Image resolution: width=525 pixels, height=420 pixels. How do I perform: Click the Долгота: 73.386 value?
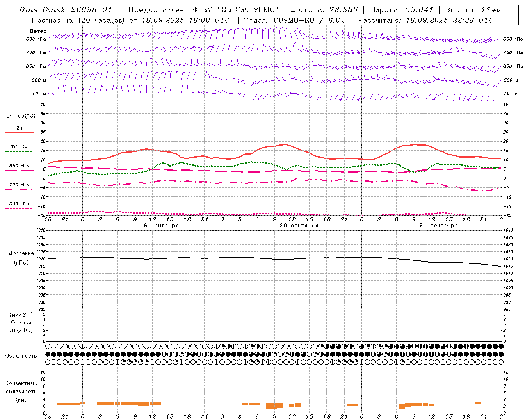point(324,10)
